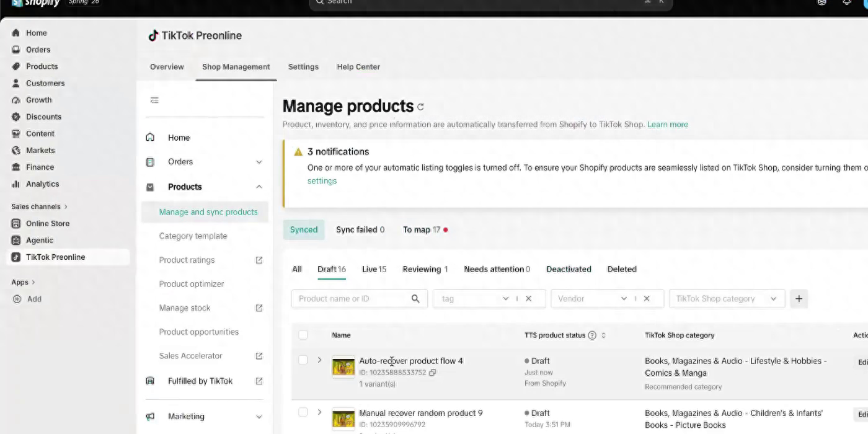Switch to the Overview tab
Screen dimensions: 868x434
coord(167,67)
